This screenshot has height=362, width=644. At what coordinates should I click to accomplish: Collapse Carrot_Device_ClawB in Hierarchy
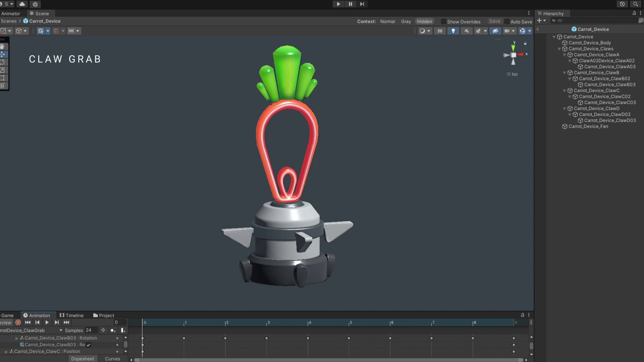(x=565, y=73)
